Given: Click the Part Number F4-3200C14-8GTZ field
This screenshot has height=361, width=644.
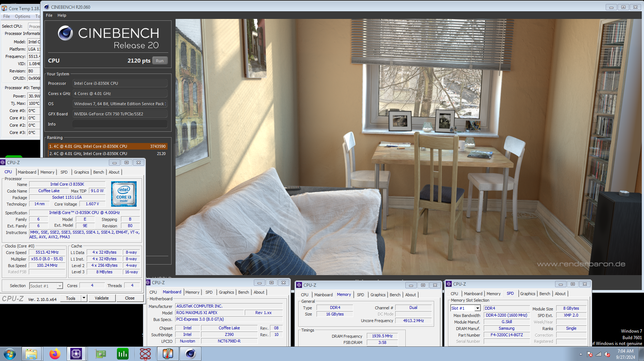Looking at the screenshot, I should [x=507, y=335].
